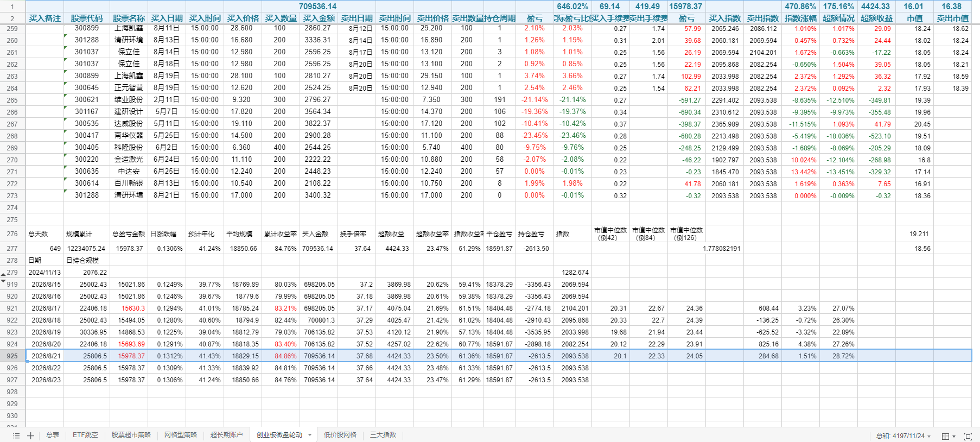The width and height of the screenshot is (980, 442).
Task: Select the 超长期账户 sheet tab
Action: click(227, 435)
